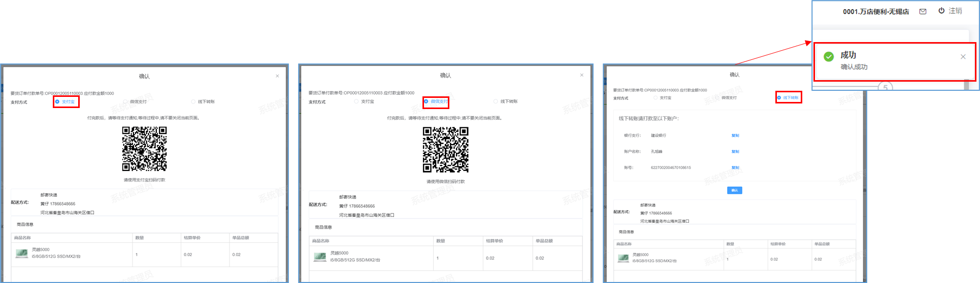Click 结算单价 column header in WeChat dialog
This screenshot has height=283, width=980.
[x=494, y=241]
